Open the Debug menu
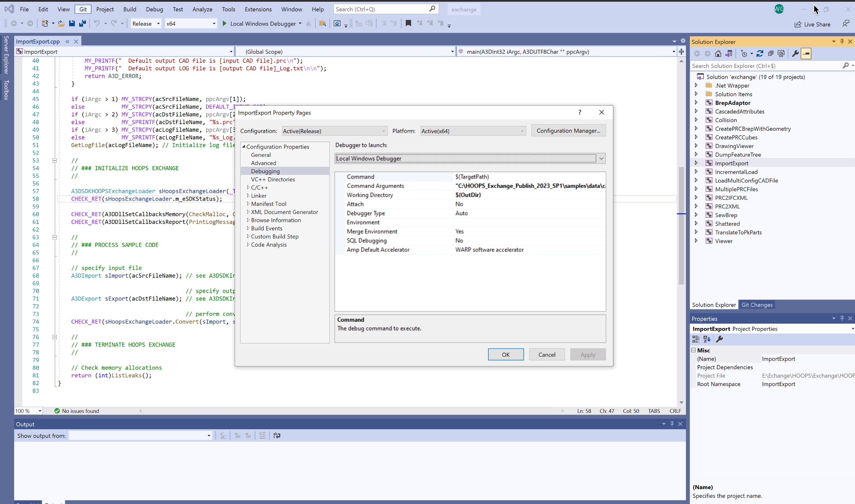Screen dimensions: 855x504 (154, 9)
